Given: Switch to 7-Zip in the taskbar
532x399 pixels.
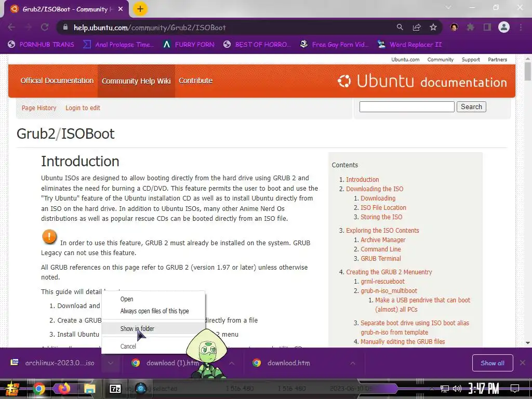Looking at the screenshot, I should click(115, 389).
